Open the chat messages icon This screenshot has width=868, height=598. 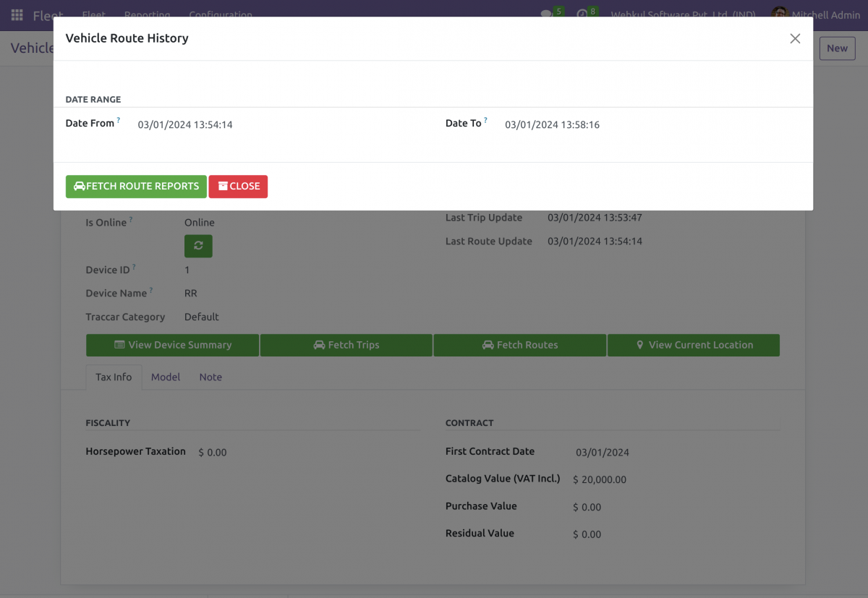point(547,14)
